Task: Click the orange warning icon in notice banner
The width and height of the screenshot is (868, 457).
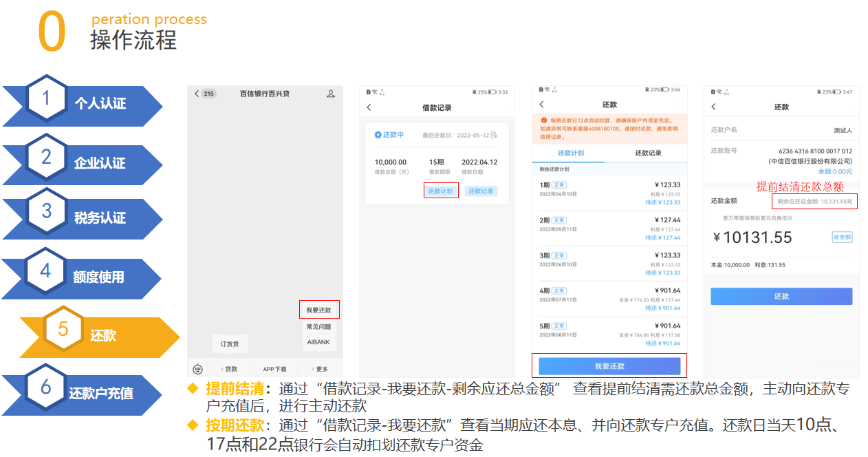Action: (x=544, y=120)
